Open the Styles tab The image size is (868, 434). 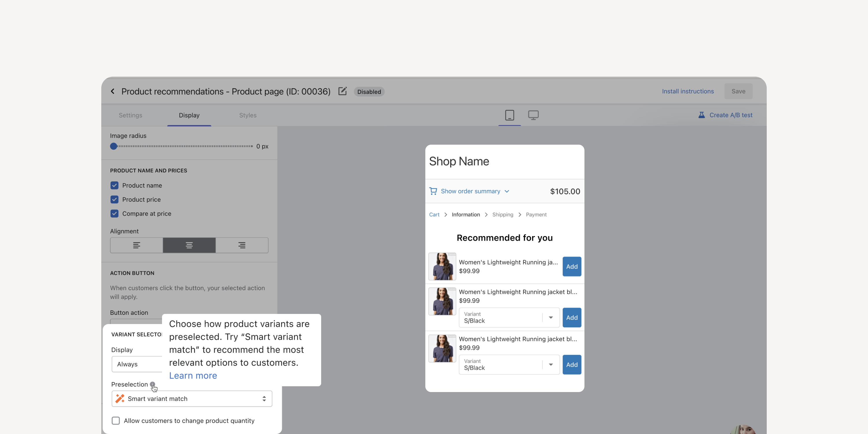pyautogui.click(x=248, y=115)
